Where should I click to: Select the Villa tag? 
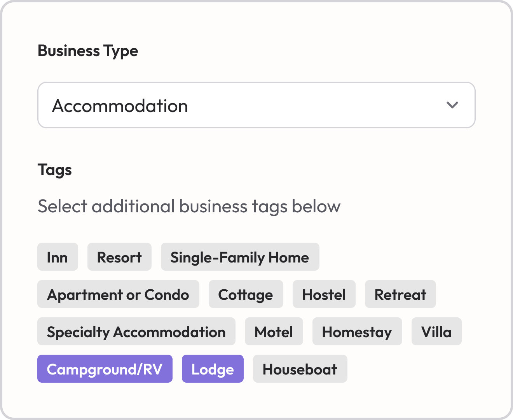[436, 332]
